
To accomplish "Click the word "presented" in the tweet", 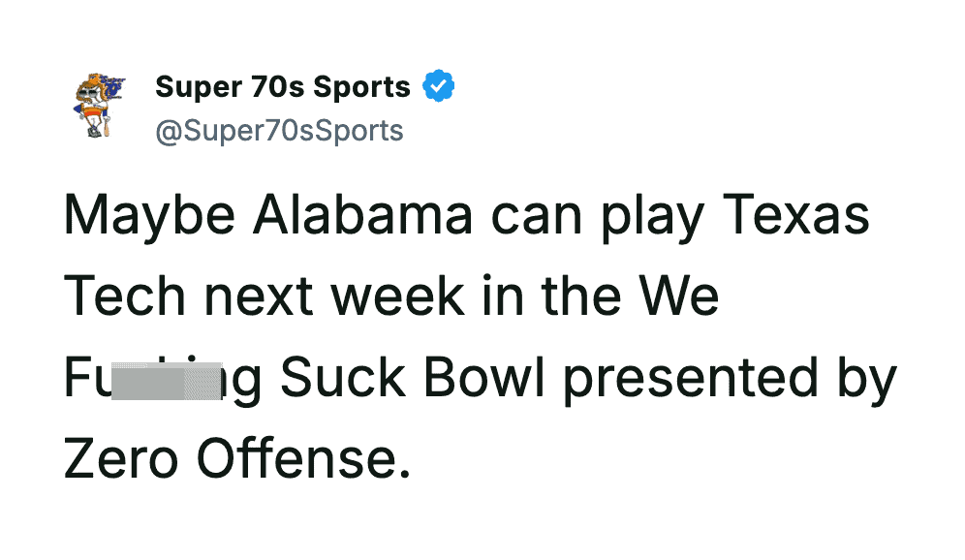I will pyautogui.click(x=689, y=380).
